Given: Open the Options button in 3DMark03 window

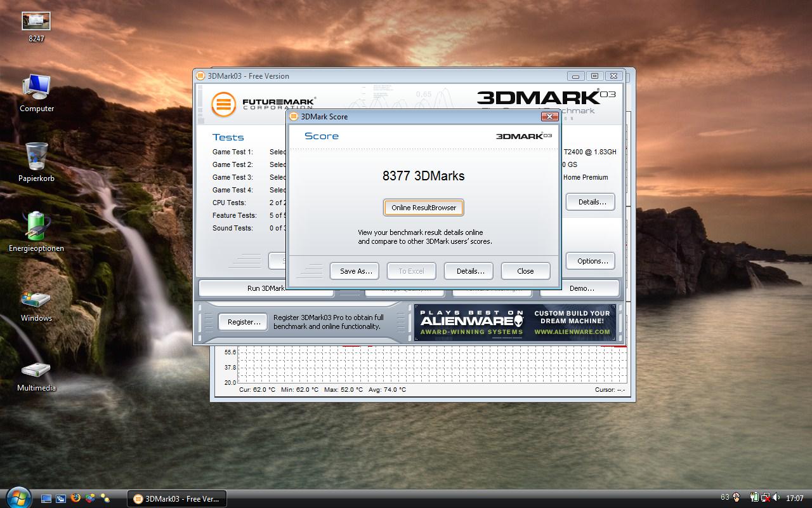Looking at the screenshot, I should click(591, 261).
